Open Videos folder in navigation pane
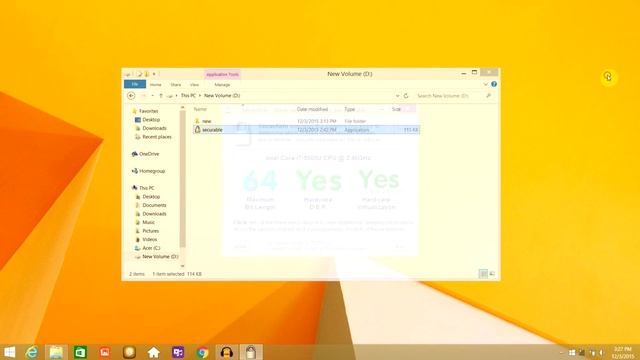Screen dimensions: 640x360 point(149,240)
